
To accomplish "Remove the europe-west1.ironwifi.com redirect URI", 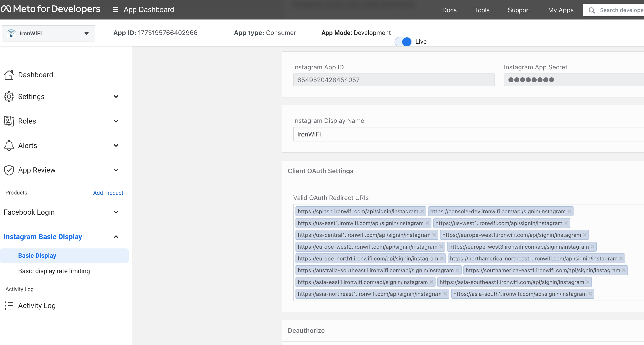I will [585, 235].
